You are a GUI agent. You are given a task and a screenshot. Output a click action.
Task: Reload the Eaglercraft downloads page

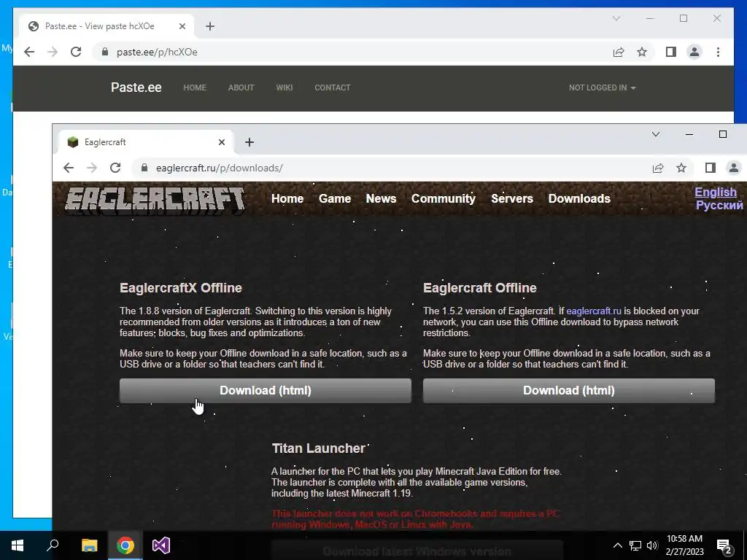pos(115,168)
